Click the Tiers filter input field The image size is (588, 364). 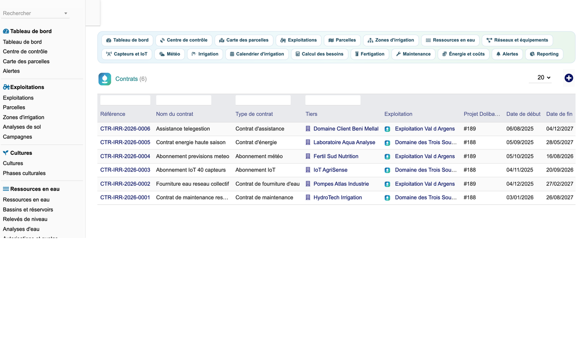(333, 100)
